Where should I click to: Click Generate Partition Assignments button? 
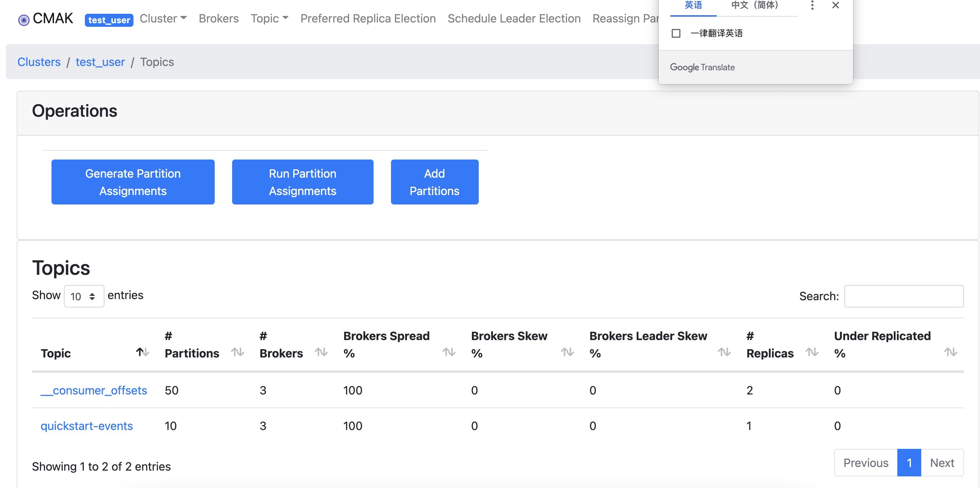coord(133,182)
